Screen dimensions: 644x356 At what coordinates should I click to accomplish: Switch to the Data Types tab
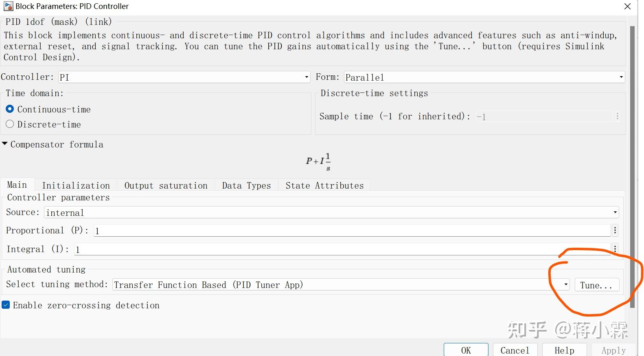(246, 185)
